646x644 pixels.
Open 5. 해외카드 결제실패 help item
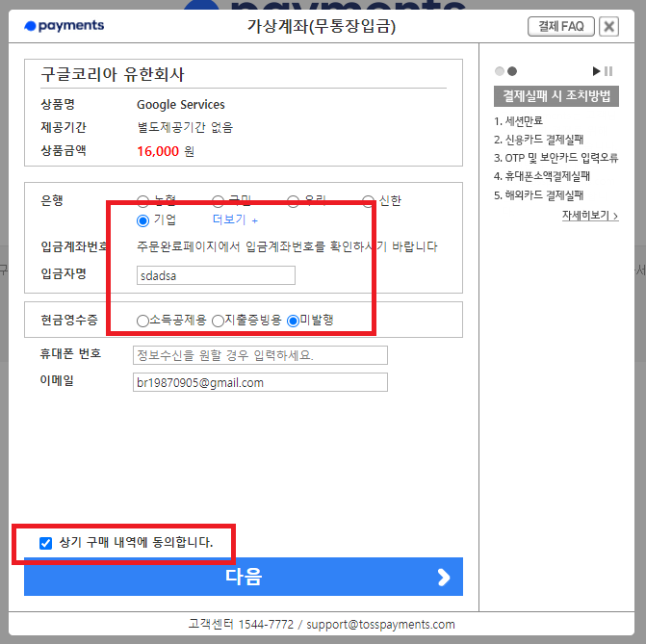(538, 194)
